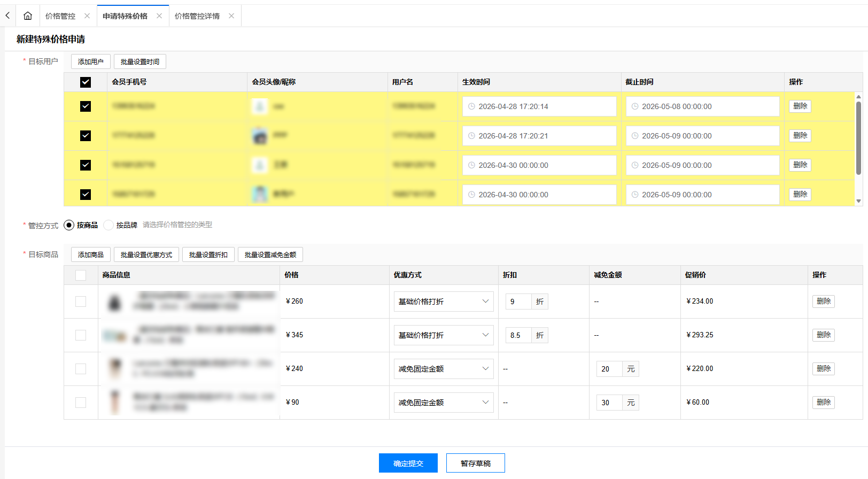Open the discount method dropdown for ¥260 product
Screen dimensions: 868x479
443,302
